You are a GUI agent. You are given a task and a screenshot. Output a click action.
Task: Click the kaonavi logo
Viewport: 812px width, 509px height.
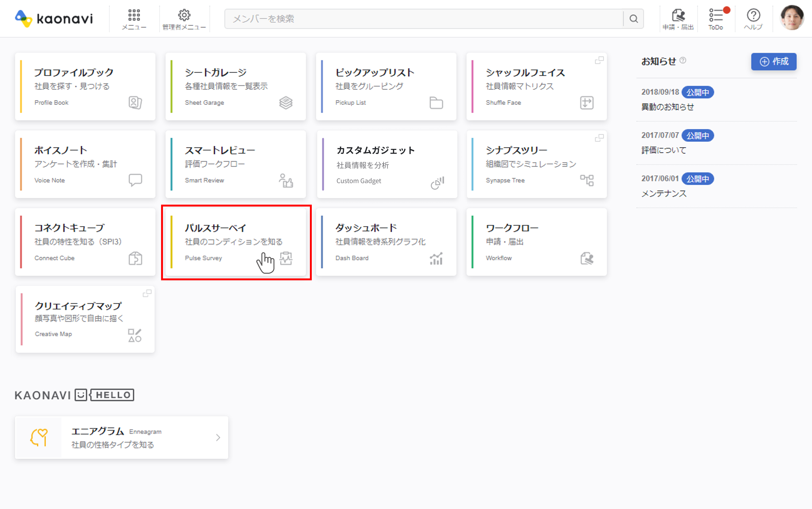tap(54, 18)
